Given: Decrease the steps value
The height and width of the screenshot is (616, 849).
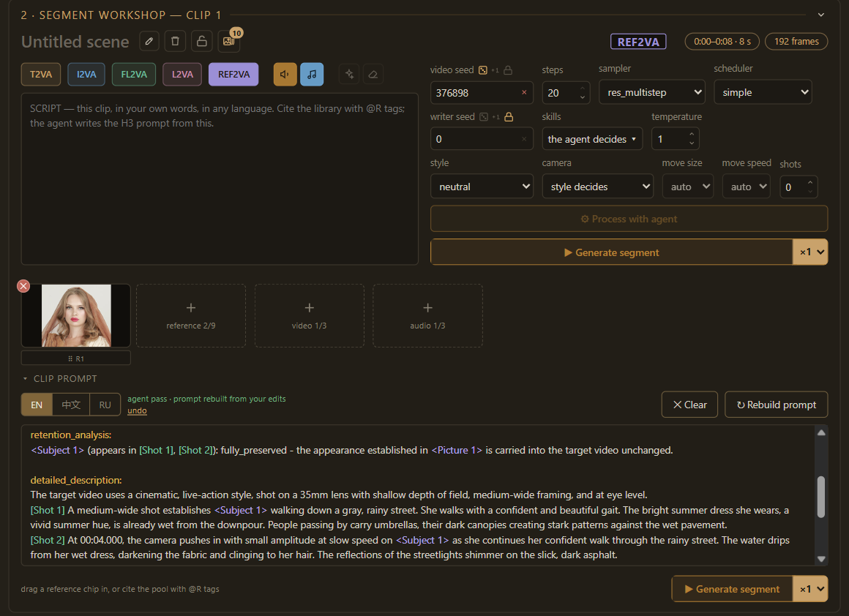Looking at the screenshot, I should click(583, 97).
